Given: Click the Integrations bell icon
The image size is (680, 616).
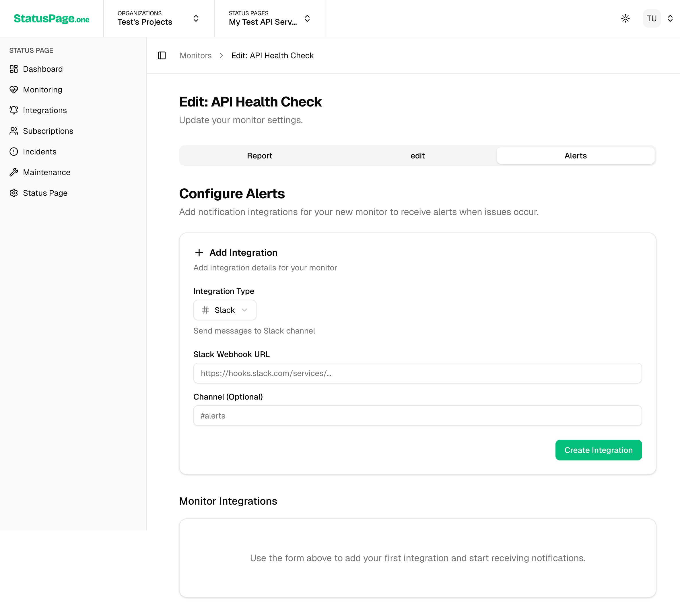Looking at the screenshot, I should pyautogui.click(x=14, y=110).
